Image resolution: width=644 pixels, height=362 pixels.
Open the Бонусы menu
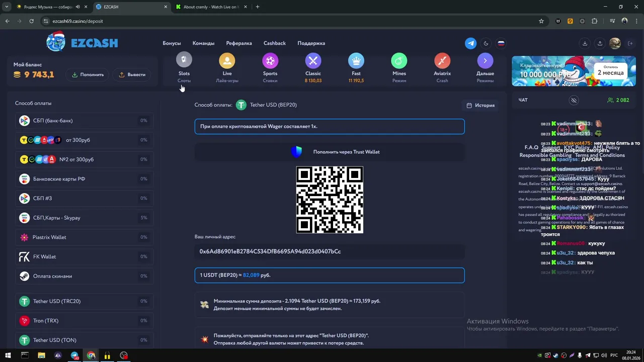(172, 43)
